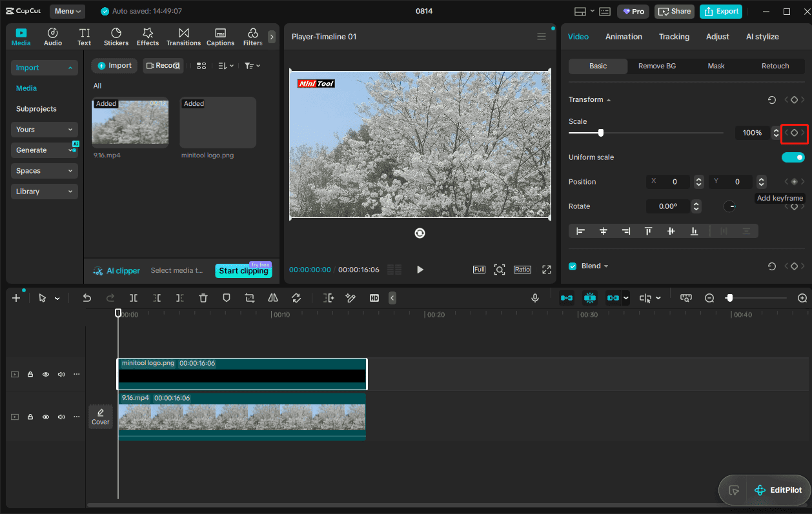Lock the 9.16.mp4 track
This screenshot has width=812, height=514.
(30, 417)
